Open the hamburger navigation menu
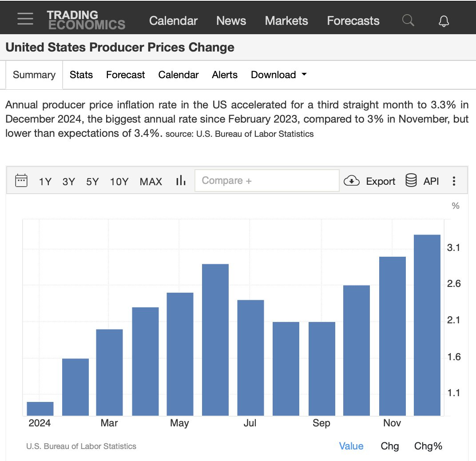Viewport: 476px width, 461px height. [25, 19]
